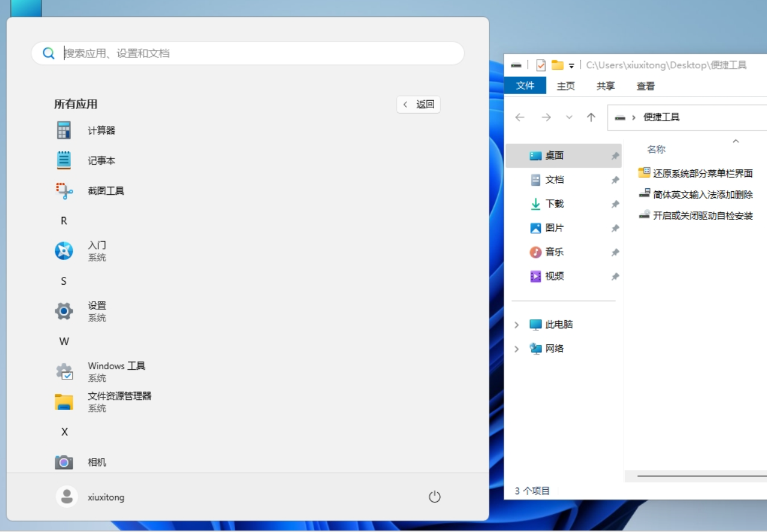Click the 便捷工具 breadcrumb in address bar
Image resolution: width=767 pixels, height=532 pixels.
pyautogui.click(x=661, y=118)
